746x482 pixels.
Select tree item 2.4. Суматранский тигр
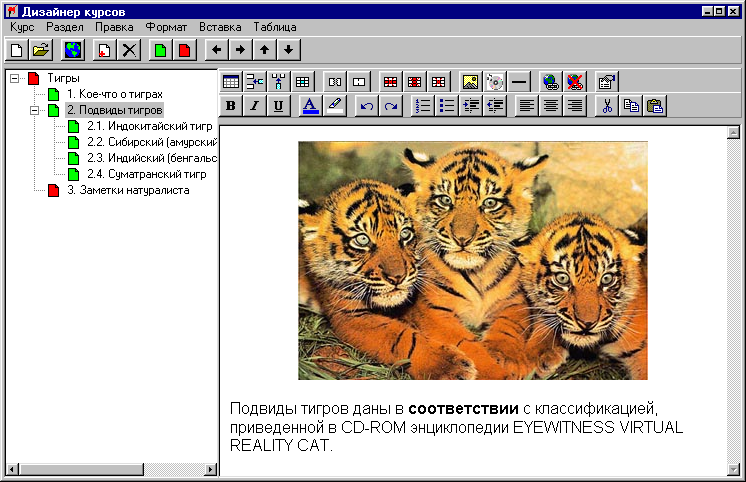[x=147, y=174]
